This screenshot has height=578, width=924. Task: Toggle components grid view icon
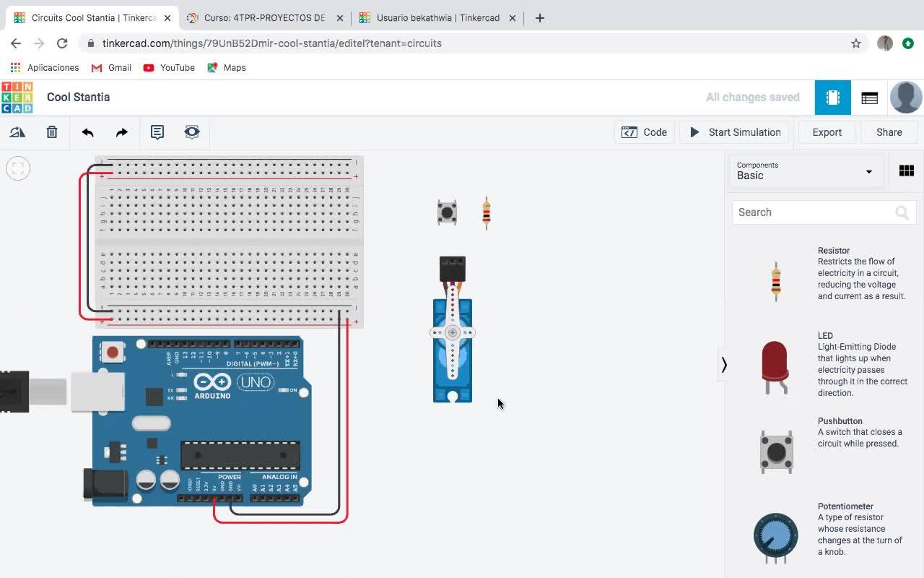pos(906,171)
